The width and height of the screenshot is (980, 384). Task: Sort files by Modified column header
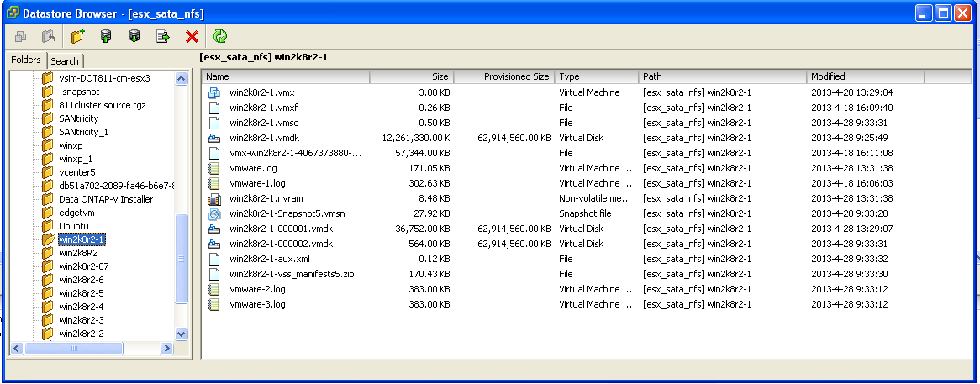tap(865, 76)
